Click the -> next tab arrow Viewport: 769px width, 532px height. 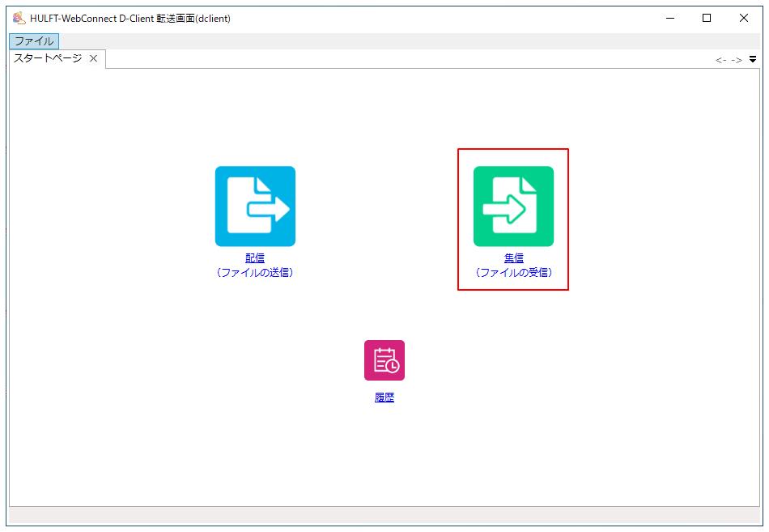737,60
